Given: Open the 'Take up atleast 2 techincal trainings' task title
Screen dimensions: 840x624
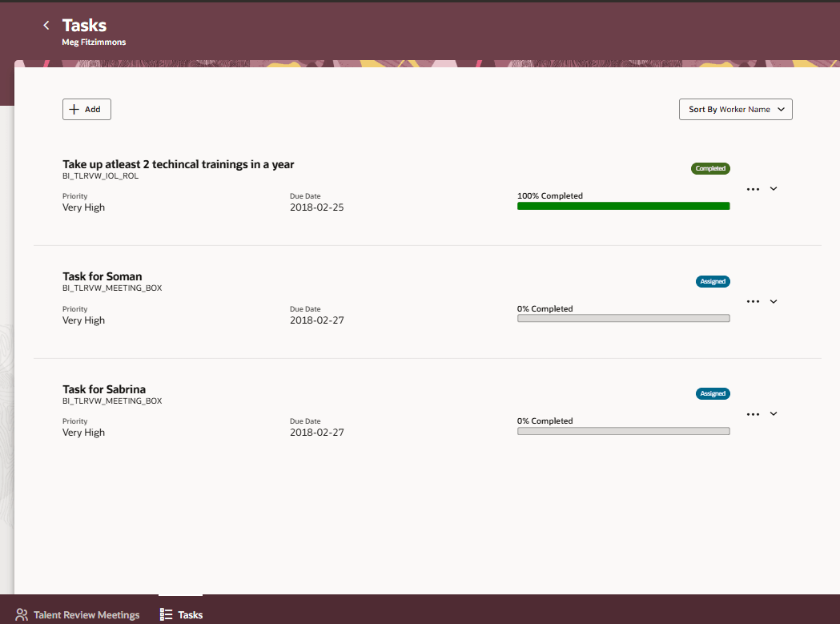Looking at the screenshot, I should click(x=178, y=164).
